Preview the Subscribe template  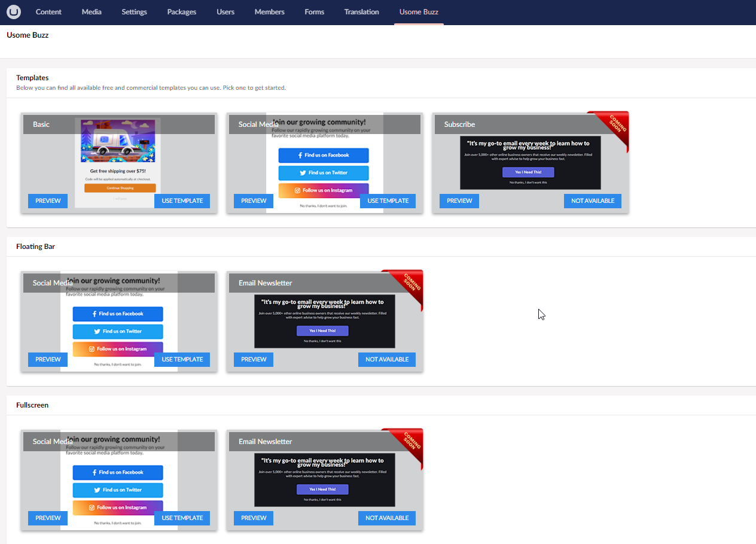click(459, 200)
